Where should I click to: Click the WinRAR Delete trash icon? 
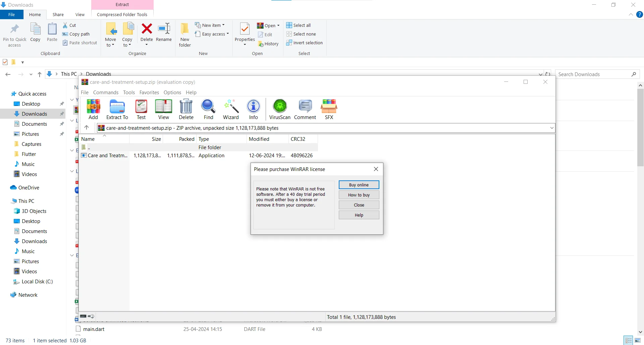tap(186, 109)
